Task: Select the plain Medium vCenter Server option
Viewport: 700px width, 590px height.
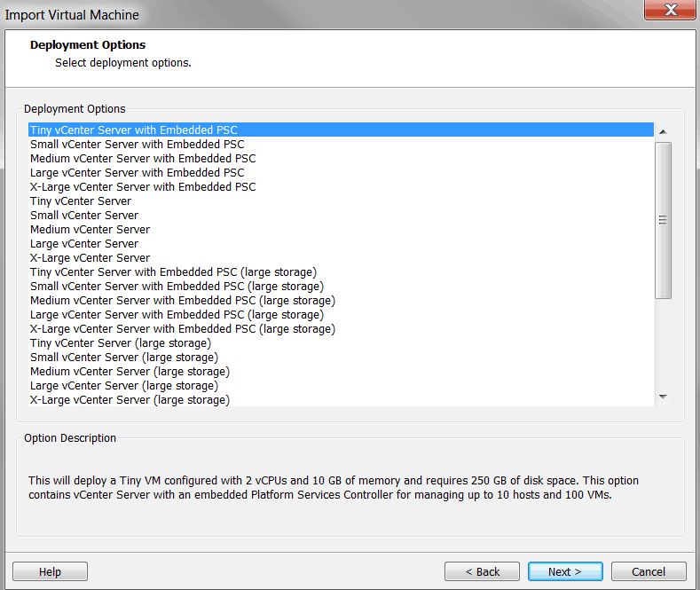Action: click(90, 230)
